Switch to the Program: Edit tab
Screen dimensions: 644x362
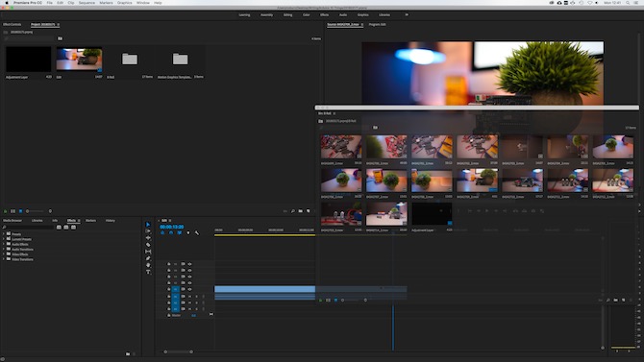pyautogui.click(x=377, y=25)
